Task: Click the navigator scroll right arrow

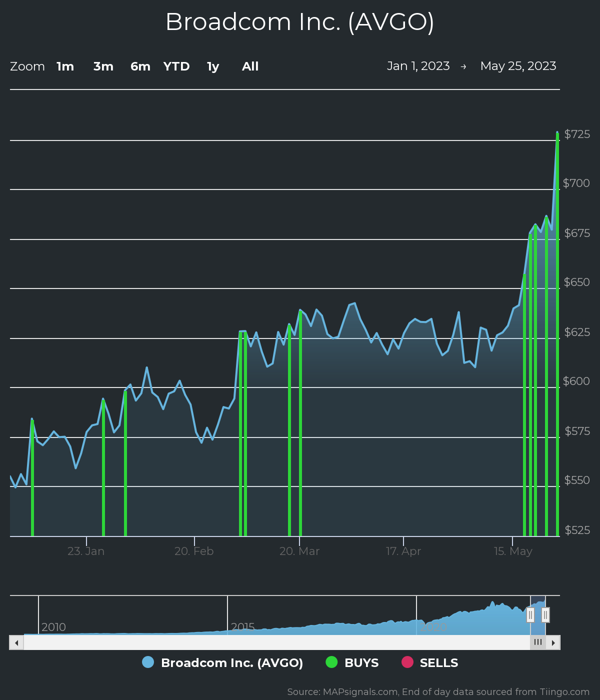Action: [553, 642]
